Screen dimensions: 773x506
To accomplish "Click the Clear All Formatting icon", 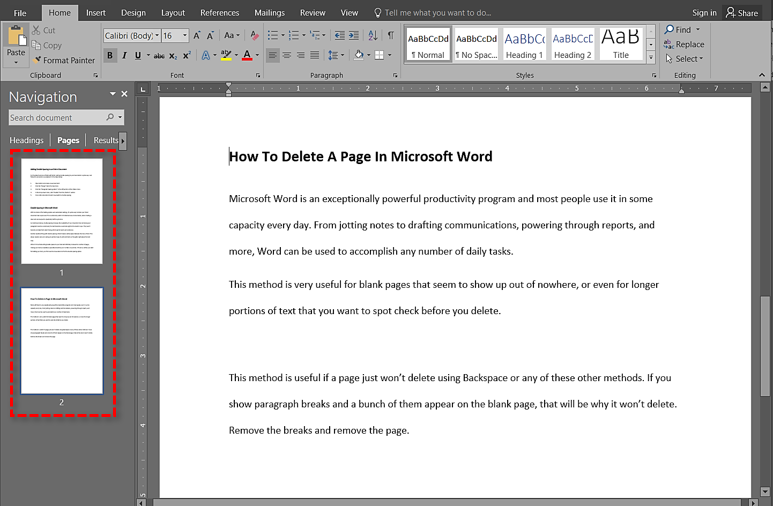I will (254, 36).
